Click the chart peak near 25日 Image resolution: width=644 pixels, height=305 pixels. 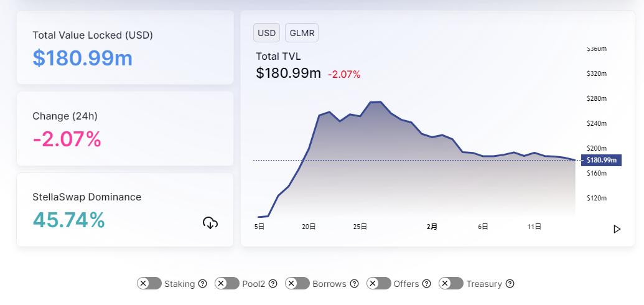(x=376, y=102)
